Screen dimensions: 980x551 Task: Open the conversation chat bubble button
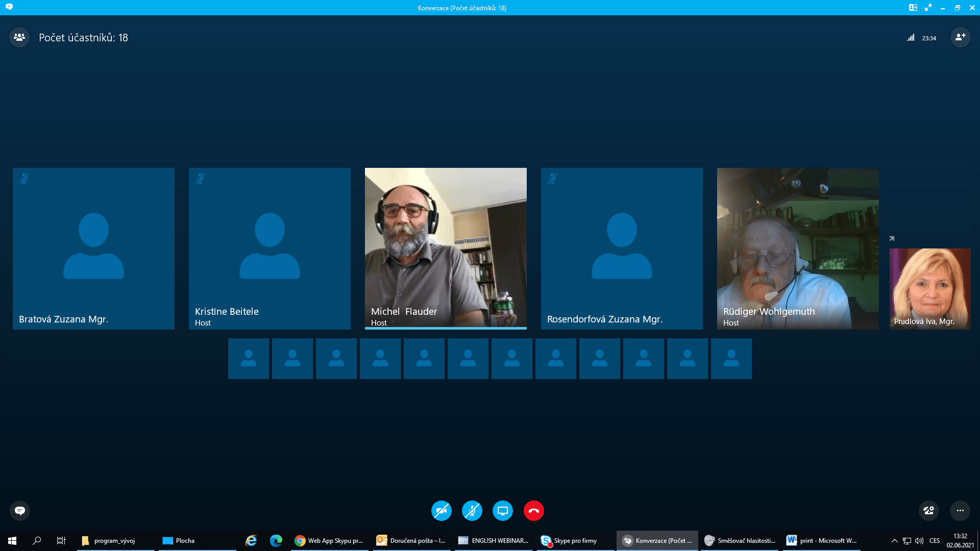pyautogui.click(x=20, y=511)
